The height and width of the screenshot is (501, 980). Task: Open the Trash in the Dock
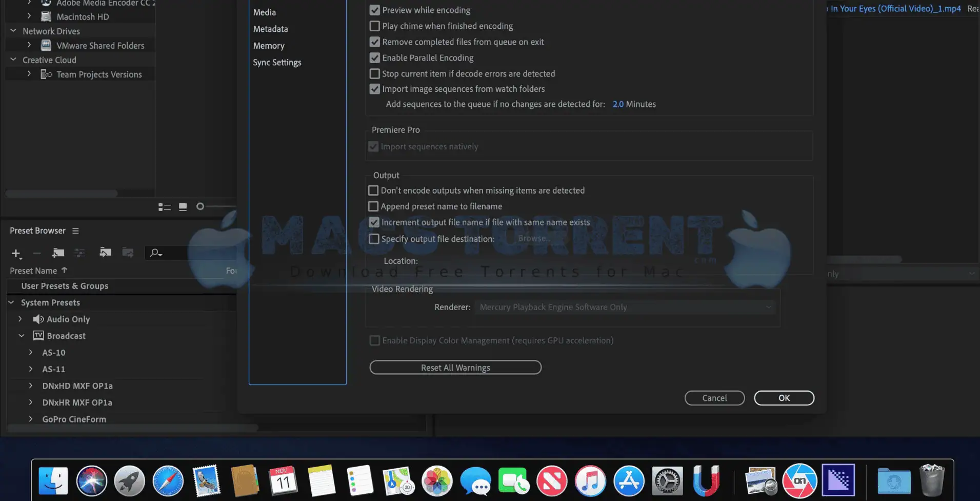click(x=932, y=480)
